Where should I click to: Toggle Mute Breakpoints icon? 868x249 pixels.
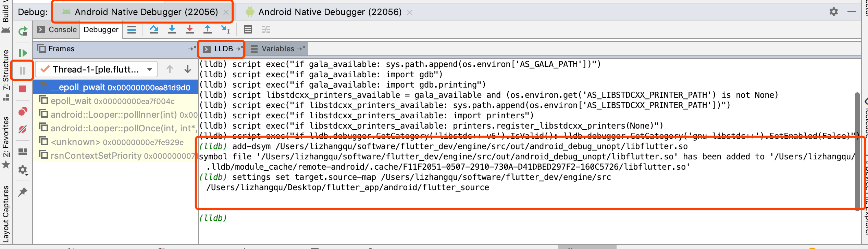tap(23, 129)
